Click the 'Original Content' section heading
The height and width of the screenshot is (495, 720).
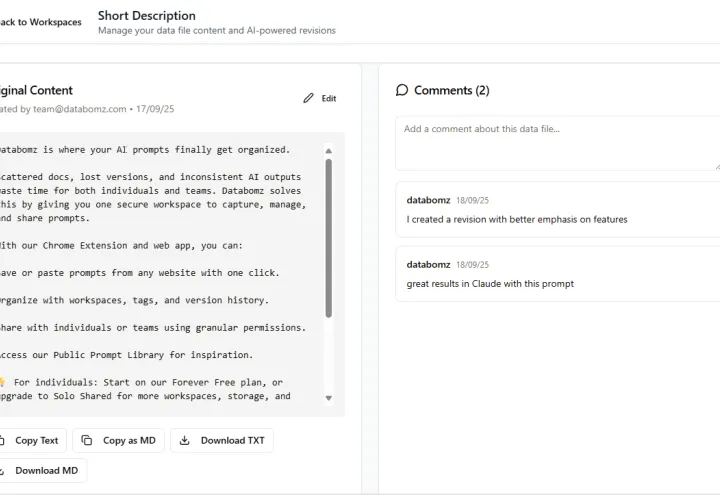point(36,90)
